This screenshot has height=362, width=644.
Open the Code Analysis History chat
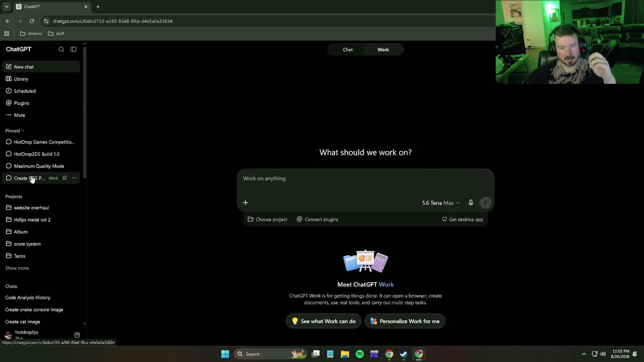tap(40, 298)
